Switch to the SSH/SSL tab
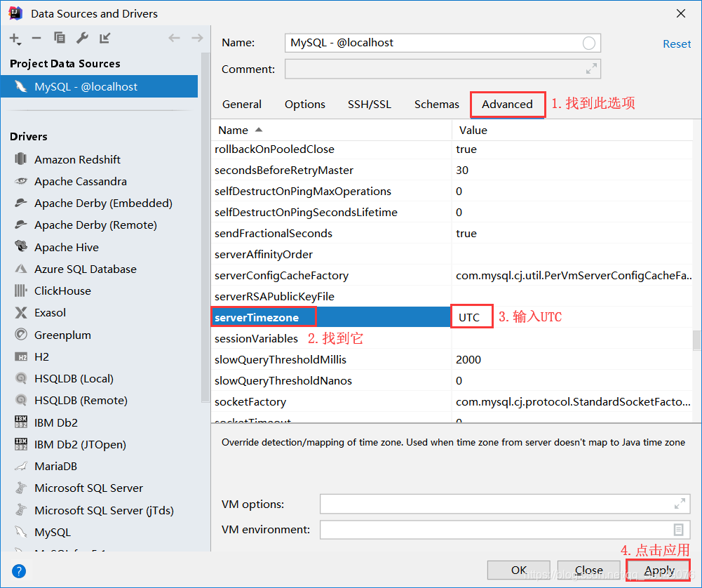 click(x=370, y=105)
